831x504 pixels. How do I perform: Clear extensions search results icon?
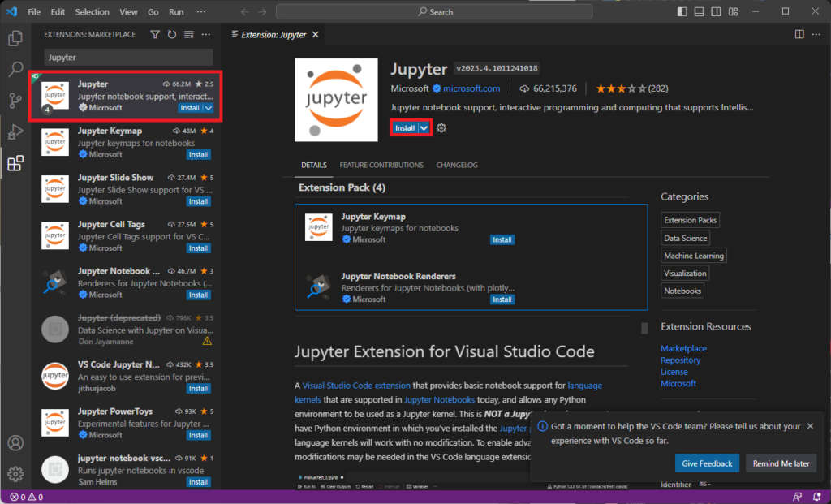(188, 34)
